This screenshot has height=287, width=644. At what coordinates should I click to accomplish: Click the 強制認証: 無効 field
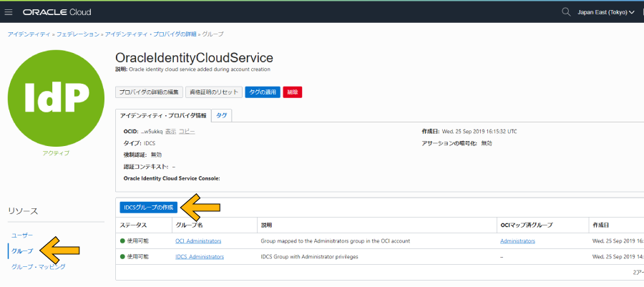pos(143,155)
